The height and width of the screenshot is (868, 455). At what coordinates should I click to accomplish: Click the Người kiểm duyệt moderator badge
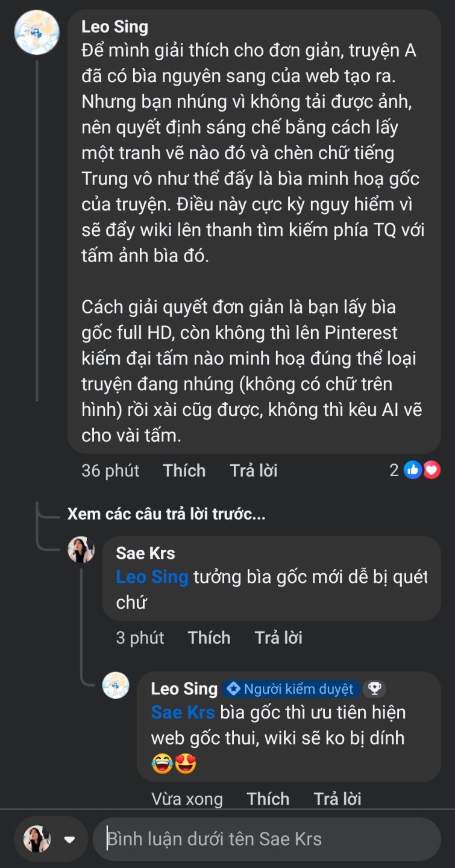pos(292,688)
